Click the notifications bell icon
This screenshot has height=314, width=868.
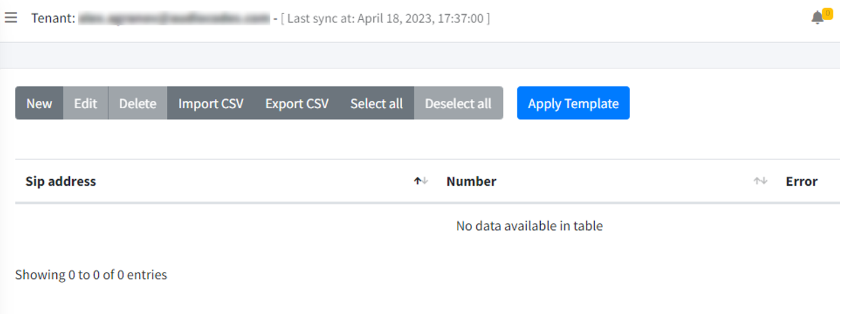(x=817, y=18)
